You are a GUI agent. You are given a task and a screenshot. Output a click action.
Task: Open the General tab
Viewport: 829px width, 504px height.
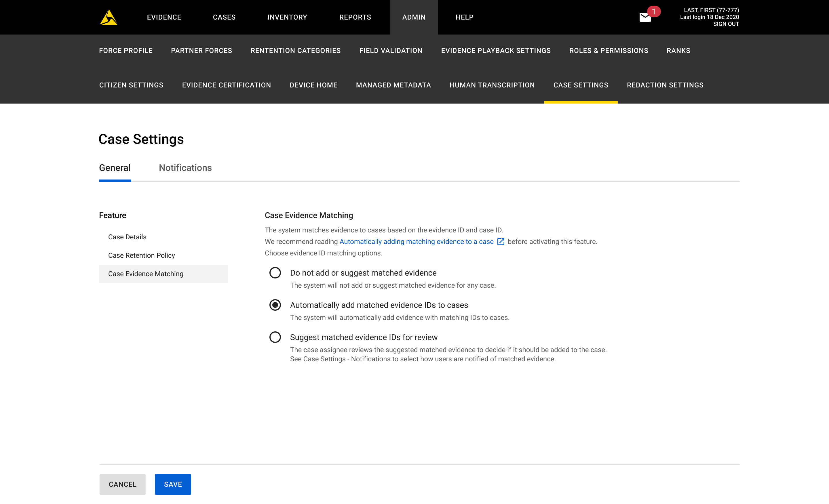tap(115, 168)
